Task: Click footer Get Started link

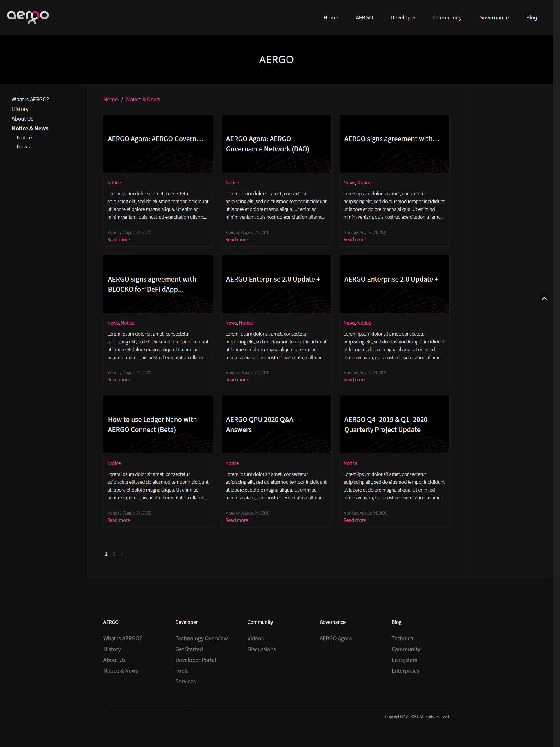Action: pos(189,649)
